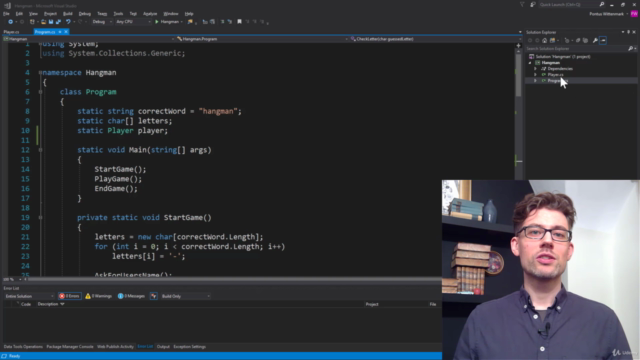The image size is (640, 360).
Task: Click the Save icon in toolbar
Action: [x=51, y=22]
